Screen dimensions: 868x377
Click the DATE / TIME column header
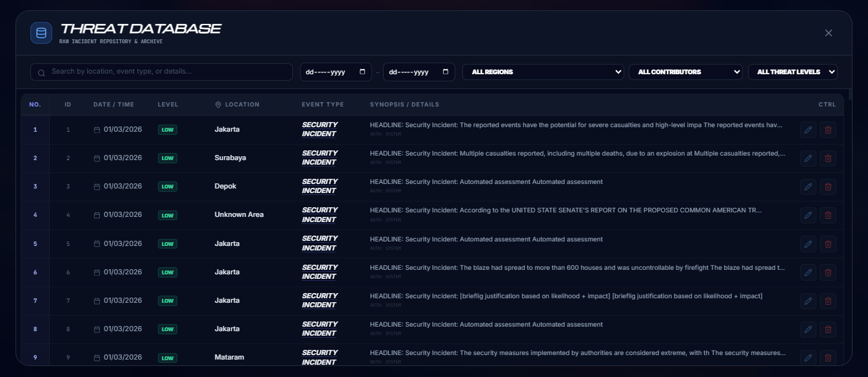pos(113,105)
